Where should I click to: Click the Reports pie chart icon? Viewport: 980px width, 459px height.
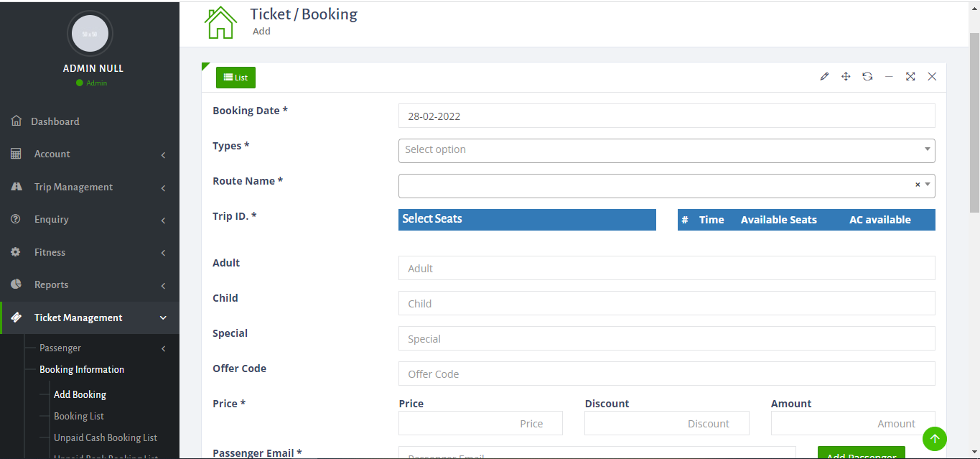16,284
